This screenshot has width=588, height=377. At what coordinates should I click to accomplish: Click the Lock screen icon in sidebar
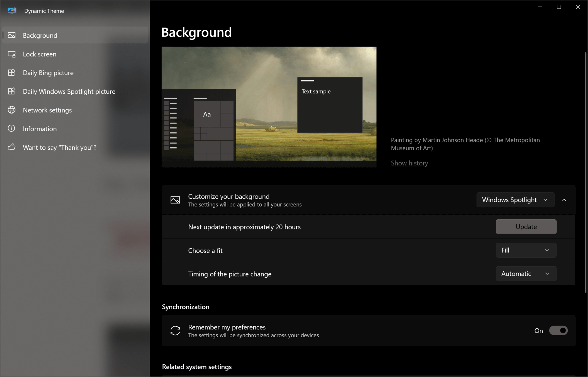(x=12, y=54)
